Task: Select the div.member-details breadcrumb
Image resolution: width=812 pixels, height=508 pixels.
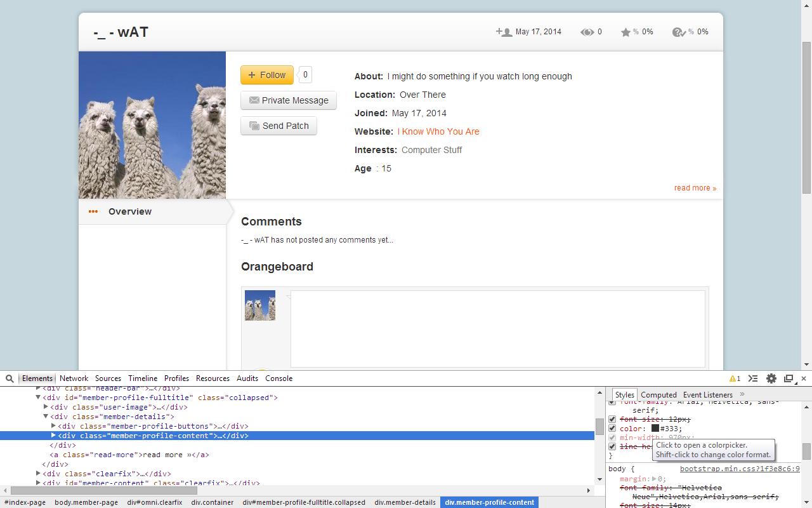Action: pos(405,502)
